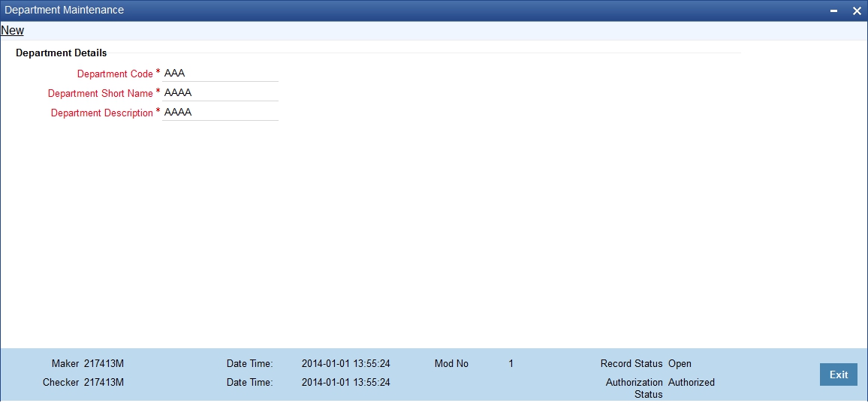The image size is (868, 406).
Task: Click Authorization Status value Authorized
Action: (x=692, y=382)
